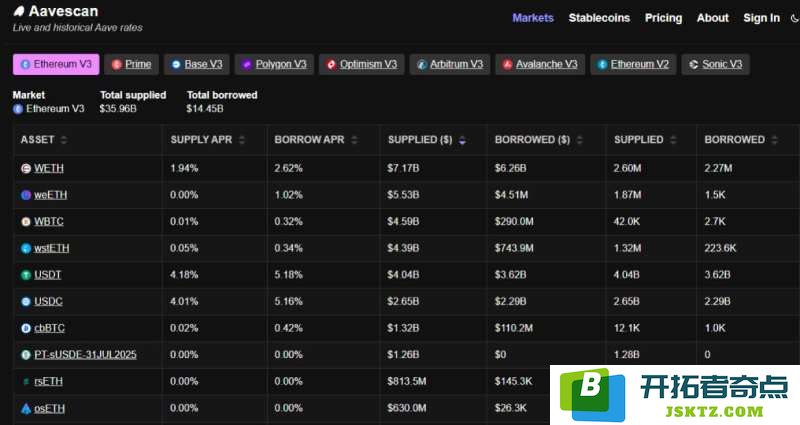This screenshot has width=800, height=425.
Task: Click USDT borrow APR 5.18%
Action: click(288, 275)
